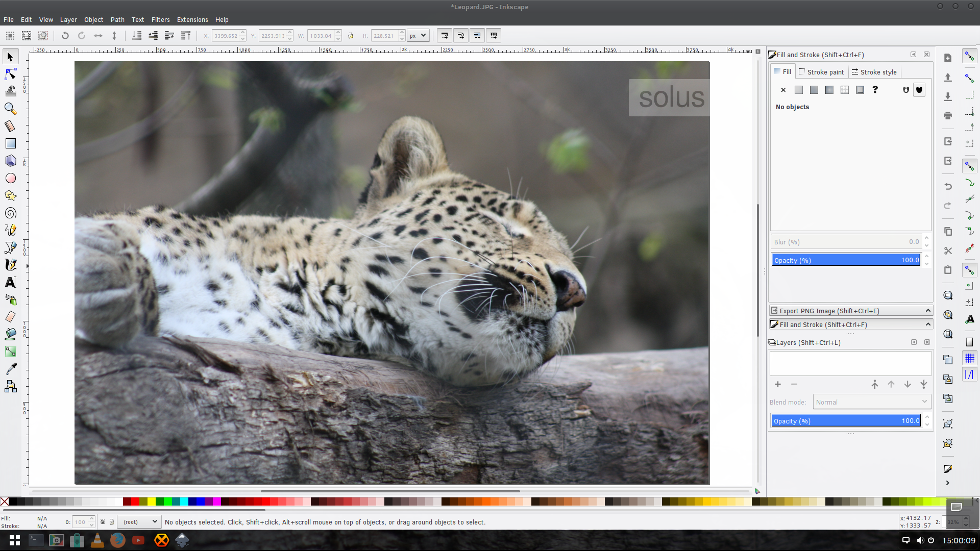This screenshot has width=980, height=551.
Task: Open the Filters menu
Action: pyautogui.click(x=160, y=19)
